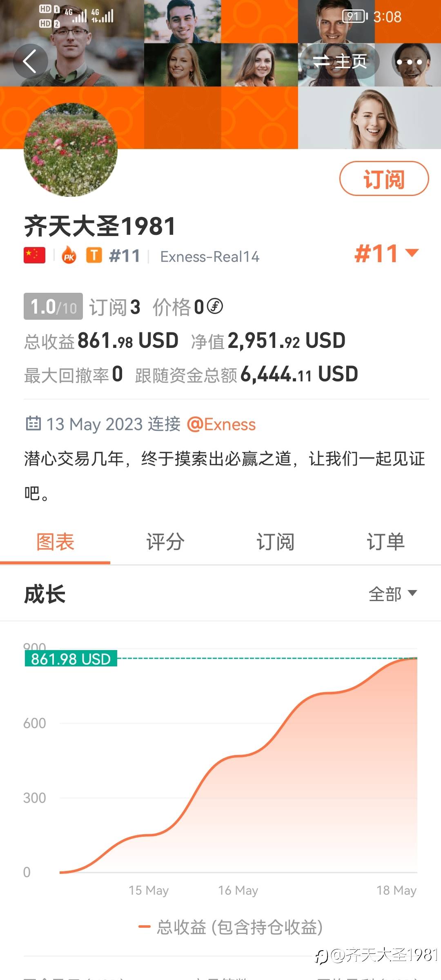The image size is (441, 980).
Task: Tap the orange T trader badge
Action: coord(94,256)
